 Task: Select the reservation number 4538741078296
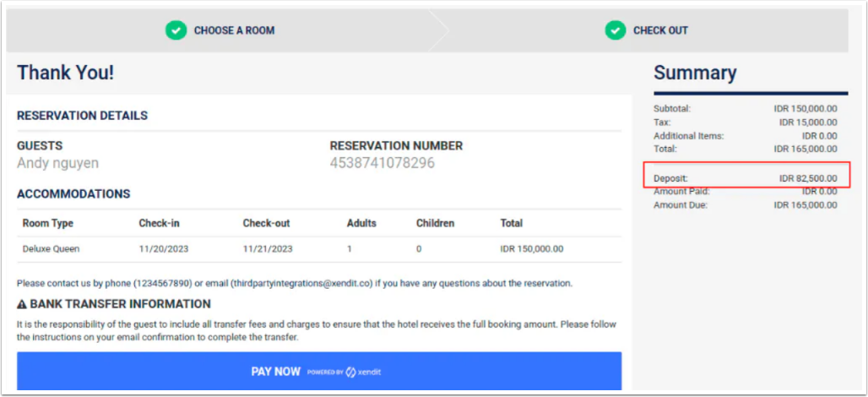(x=382, y=163)
